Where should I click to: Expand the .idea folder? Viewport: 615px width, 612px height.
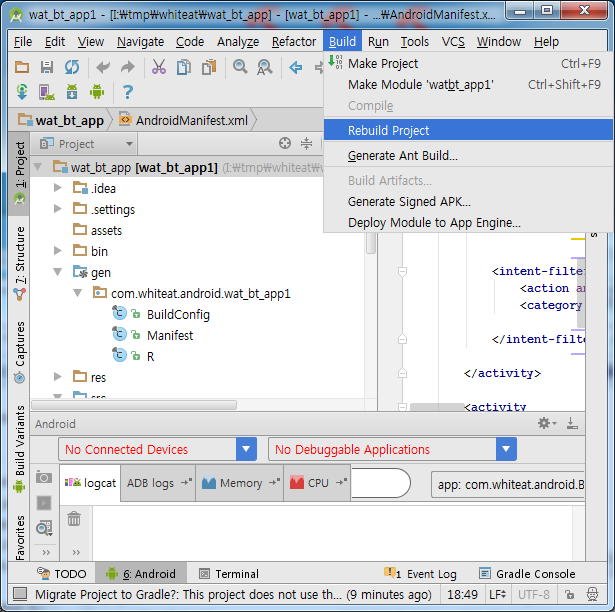coord(58,188)
